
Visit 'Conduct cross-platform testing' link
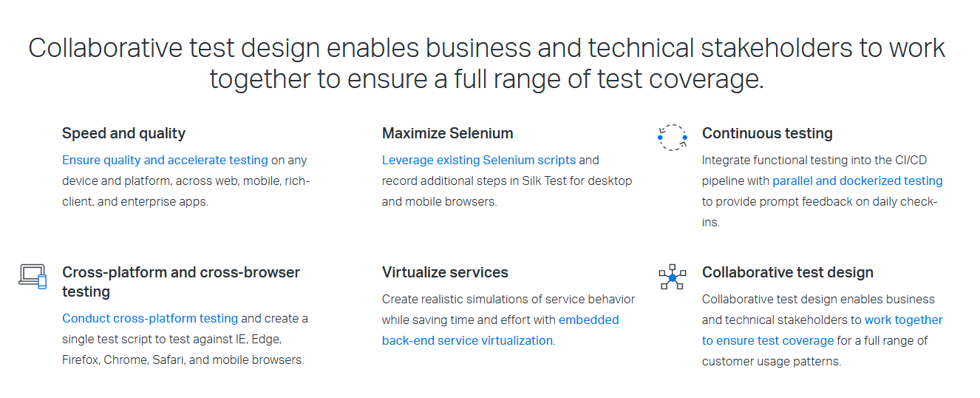pos(150,318)
